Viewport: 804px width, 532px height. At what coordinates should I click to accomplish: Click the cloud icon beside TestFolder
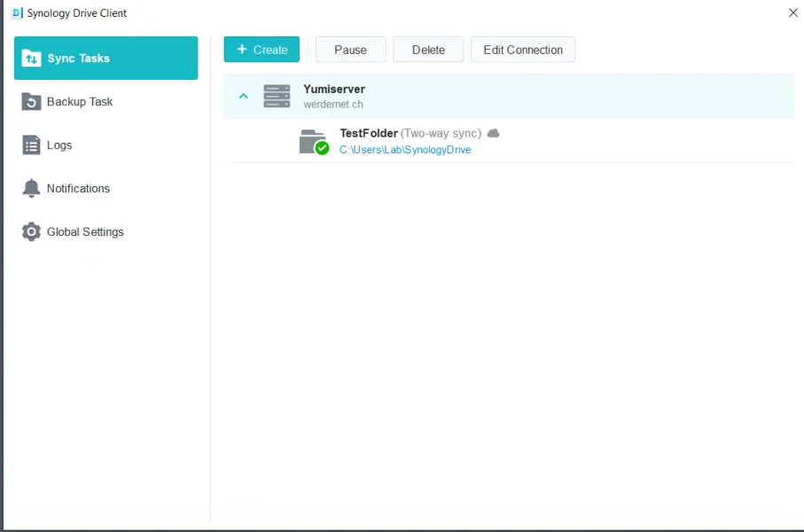(493, 133)
